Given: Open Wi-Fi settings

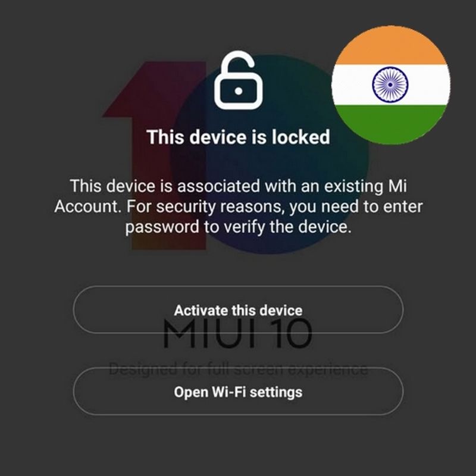Looking at the screenshot, I should coord(239,392).
